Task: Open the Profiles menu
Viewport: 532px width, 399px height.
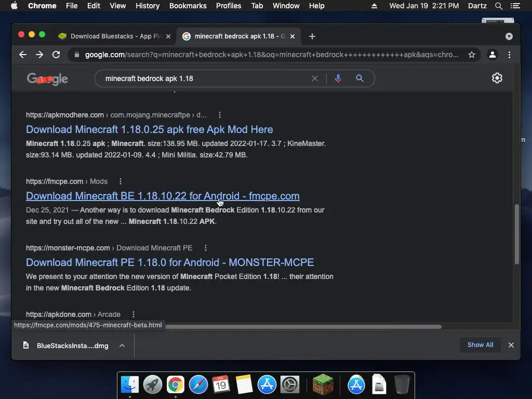Action: 229,6
